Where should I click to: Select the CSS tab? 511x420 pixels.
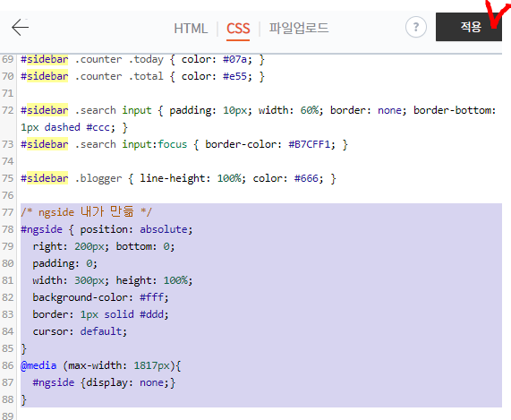[238, 29]
